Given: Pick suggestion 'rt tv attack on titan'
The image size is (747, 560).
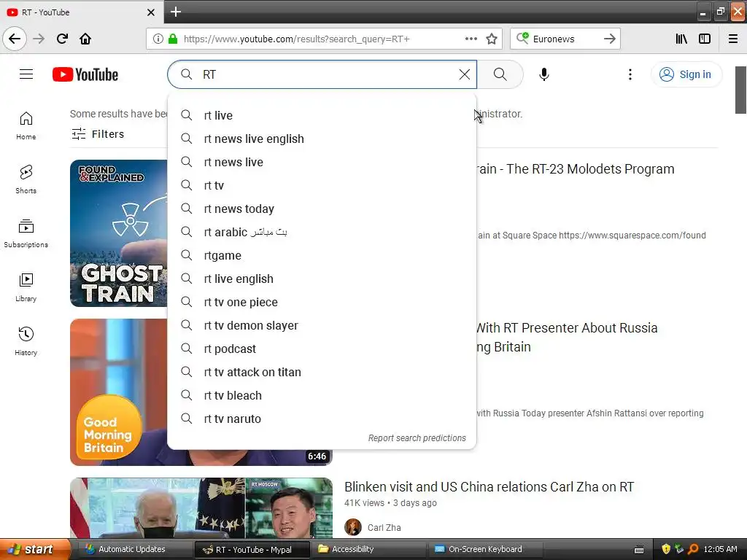Looking at the screenshot, I should point(322,372).
